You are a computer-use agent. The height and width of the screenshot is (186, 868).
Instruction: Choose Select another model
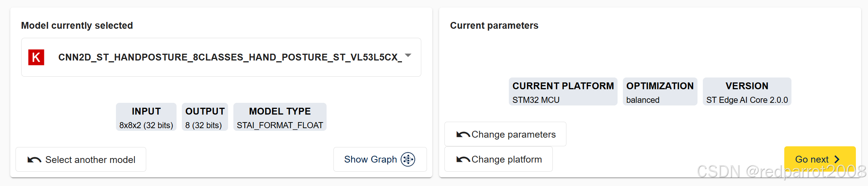tap(81, 160)
